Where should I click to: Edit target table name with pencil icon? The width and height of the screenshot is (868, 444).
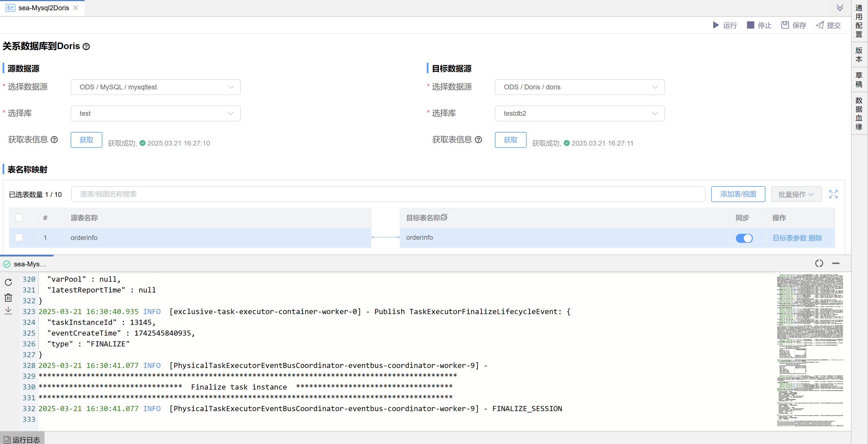click(x=444, y=217)
